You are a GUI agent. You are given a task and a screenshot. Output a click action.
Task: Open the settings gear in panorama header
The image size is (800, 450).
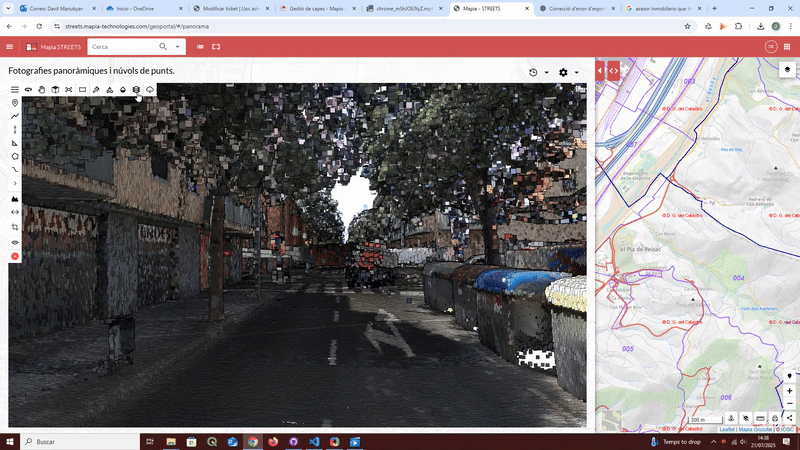pyautogui.click(x=563, y=72)
